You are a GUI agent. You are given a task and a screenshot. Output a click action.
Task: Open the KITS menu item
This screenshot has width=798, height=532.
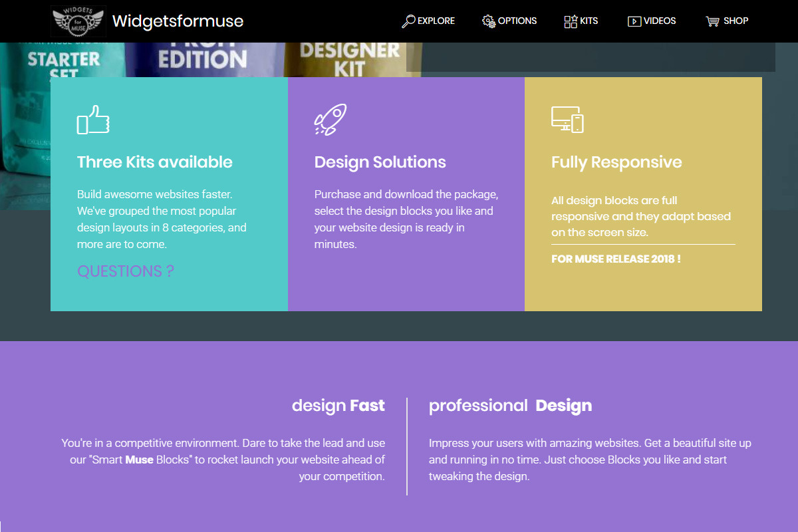click(x=589, y=21)
